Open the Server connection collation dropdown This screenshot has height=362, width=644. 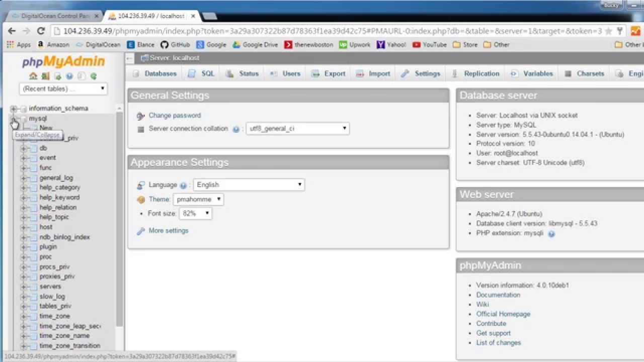point(297,129)
